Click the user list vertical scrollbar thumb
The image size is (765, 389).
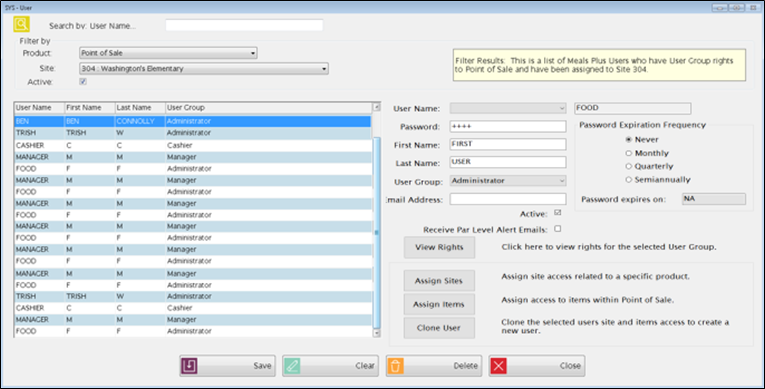(376, 232)
